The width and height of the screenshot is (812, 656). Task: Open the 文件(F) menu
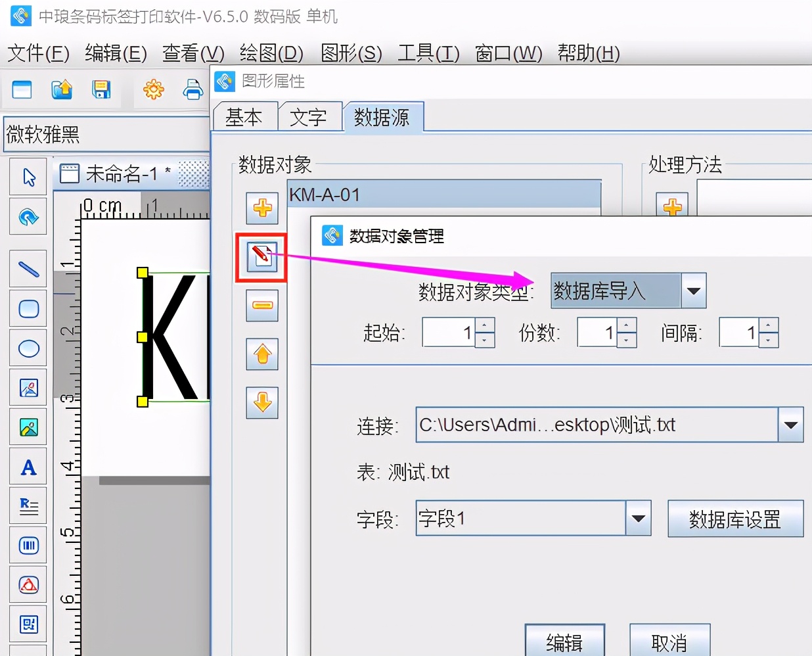pos(38,53)
